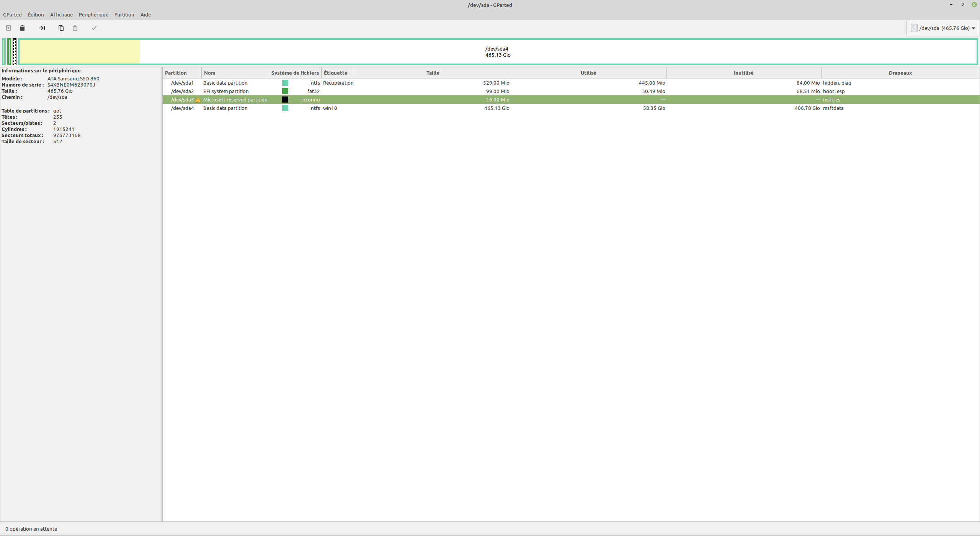Click the copy partition icon
The width and height of the screenshot is (980, 536).
[61, 28]
